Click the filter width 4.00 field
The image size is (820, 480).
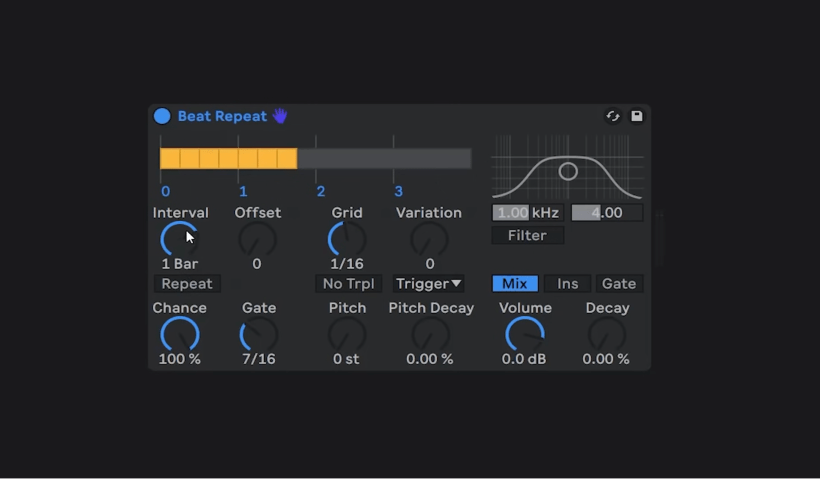[606, 213]
